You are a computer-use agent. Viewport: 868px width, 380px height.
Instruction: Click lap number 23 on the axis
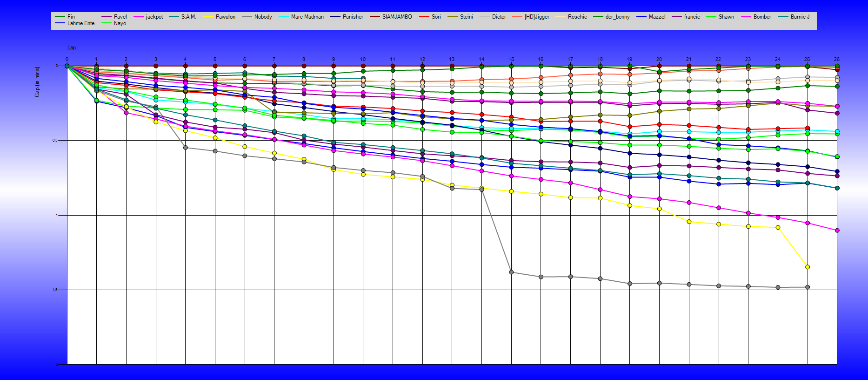748,60
